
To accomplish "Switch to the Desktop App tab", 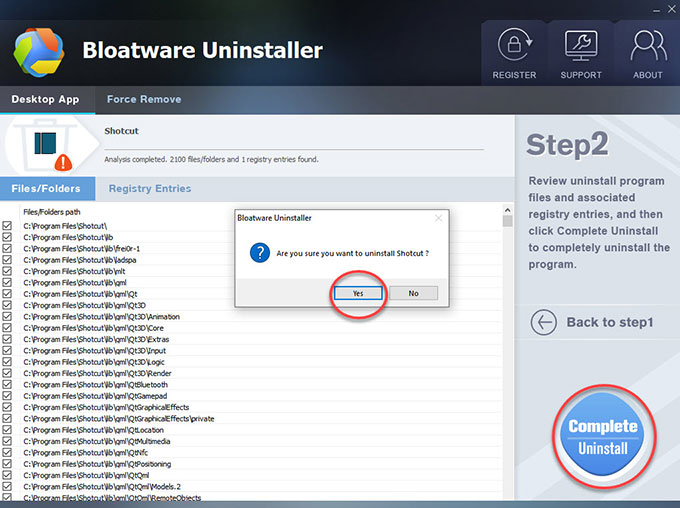I will (46, 99).
